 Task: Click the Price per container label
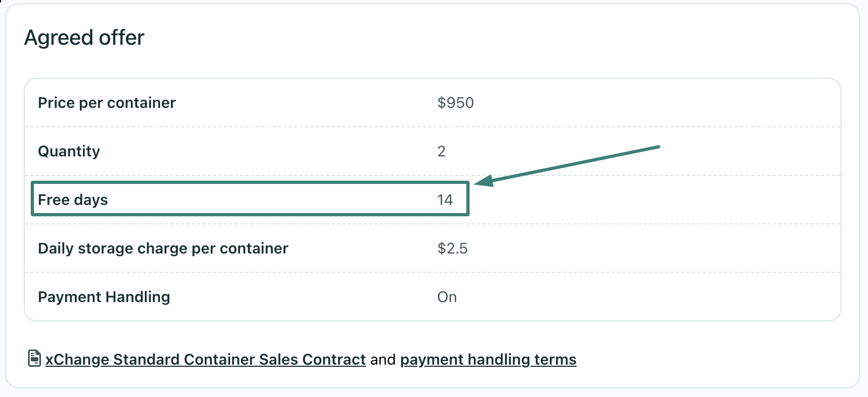pos(107,102)
